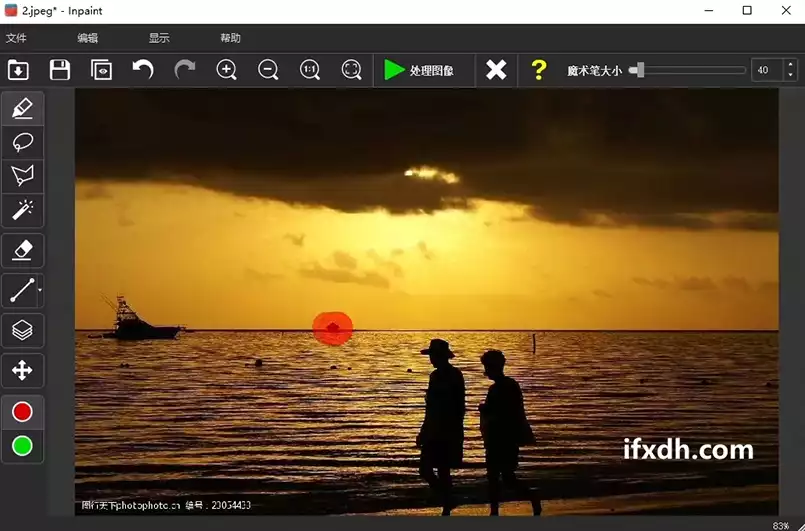
Task: Expand the Line tool options arrow
Action: [x=40, y=291]
